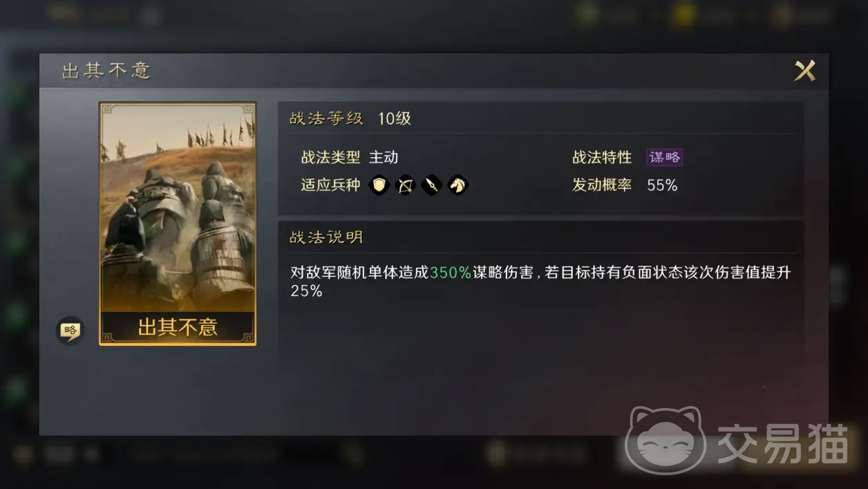This screenshot has height=489, width=868.
Task: Close the 出其不意 panel with crossed-swords icon
Action: 804,71
